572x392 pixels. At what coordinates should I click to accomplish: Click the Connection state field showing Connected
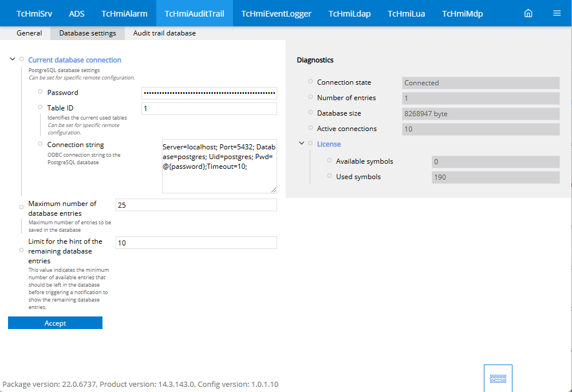point(481,83)
